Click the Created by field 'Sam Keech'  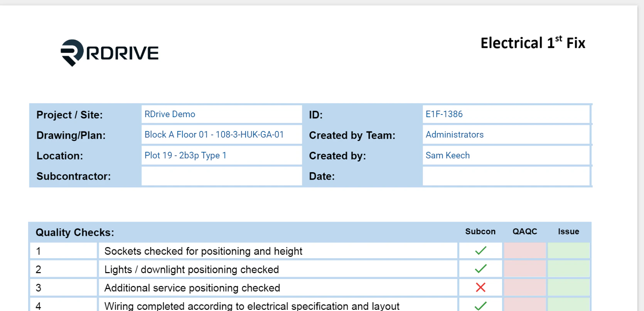click(x=506, y=155)
